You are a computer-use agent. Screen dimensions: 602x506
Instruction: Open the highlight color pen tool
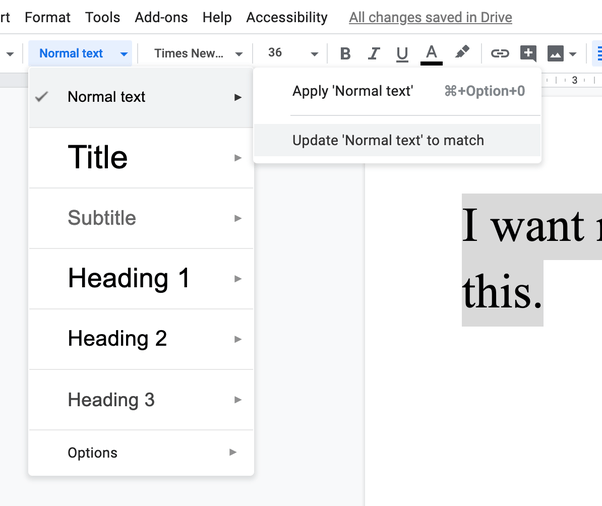click(x=462, y=53)
